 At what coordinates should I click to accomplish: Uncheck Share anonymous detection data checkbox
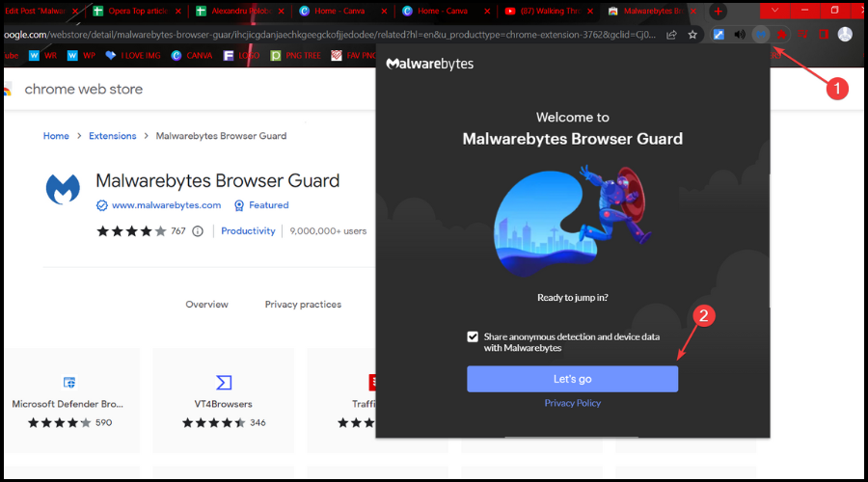(473, 336)
